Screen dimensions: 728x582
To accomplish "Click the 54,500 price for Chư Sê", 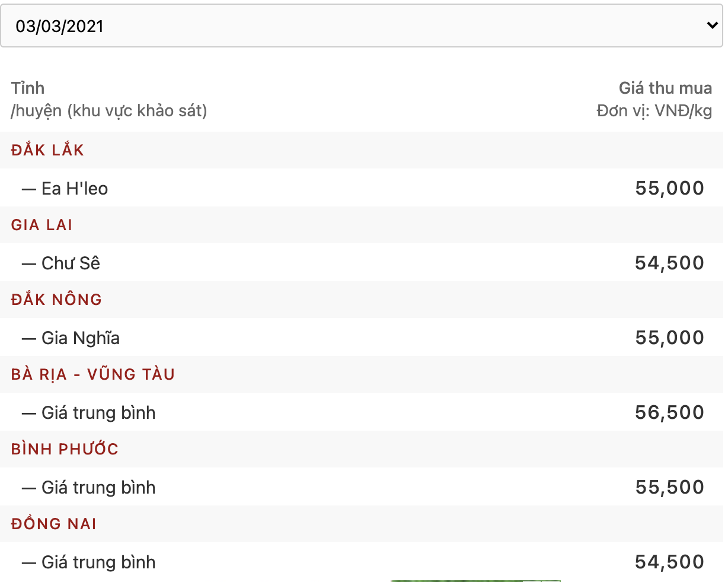I will click(669, 263).
